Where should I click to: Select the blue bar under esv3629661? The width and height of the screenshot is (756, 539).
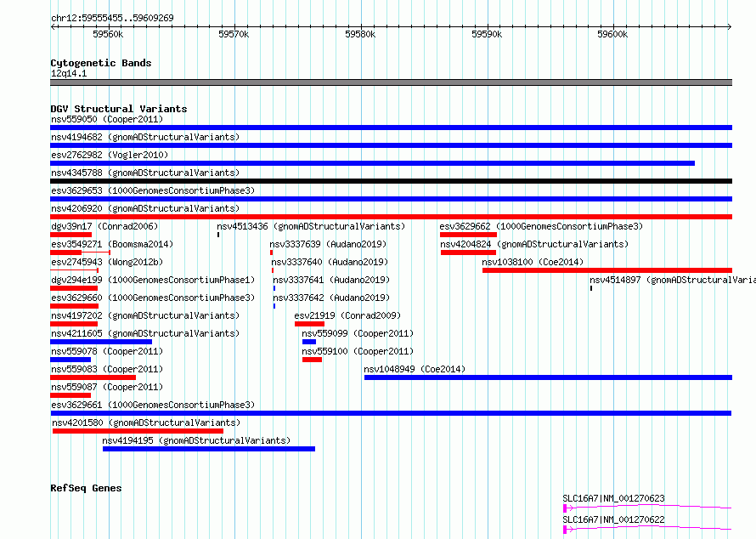391,413
